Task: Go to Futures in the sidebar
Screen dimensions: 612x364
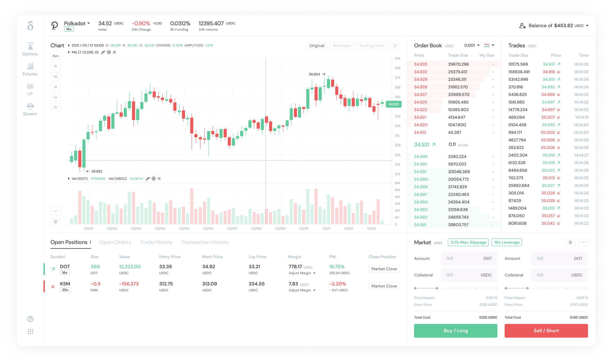Action: tap(30, 69)
